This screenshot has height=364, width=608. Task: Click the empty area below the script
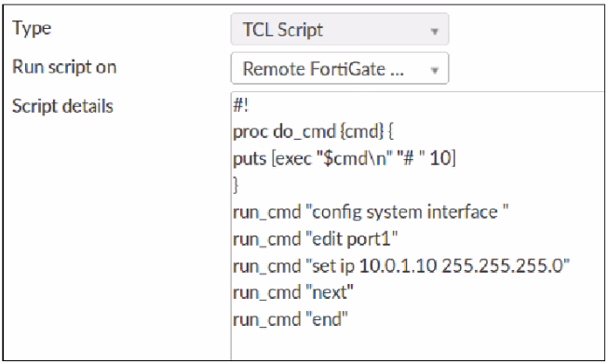(417, 345)
